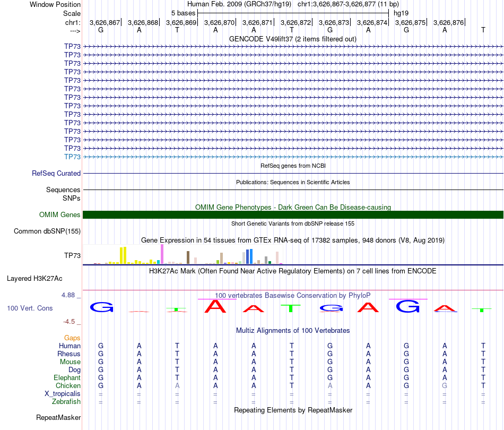This screenshot has width=504, height=430.
Task: Click the Human Feb. 2009 (GRCh37/hg19) text
Action: coord(239,4)
